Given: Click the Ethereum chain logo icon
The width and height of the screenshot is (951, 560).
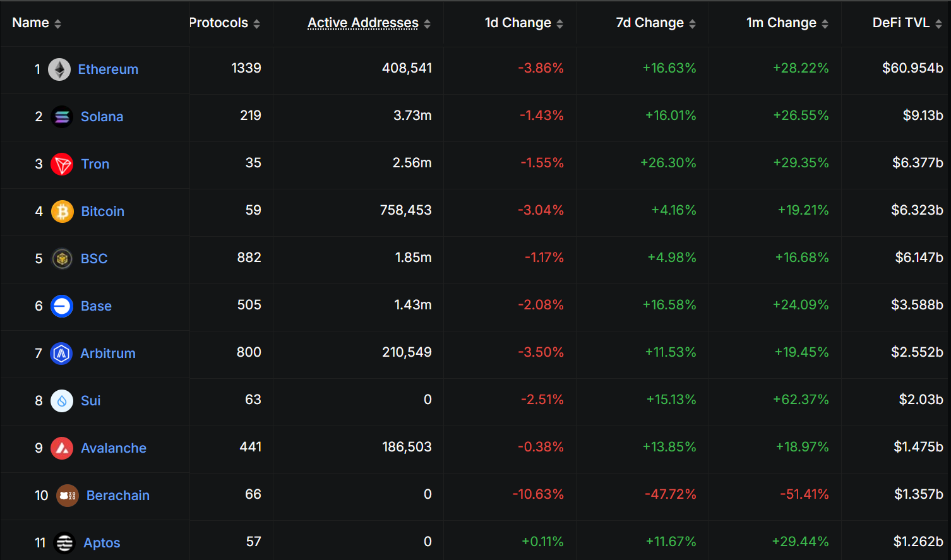Looking at the screenshot, I should [59, 69].
